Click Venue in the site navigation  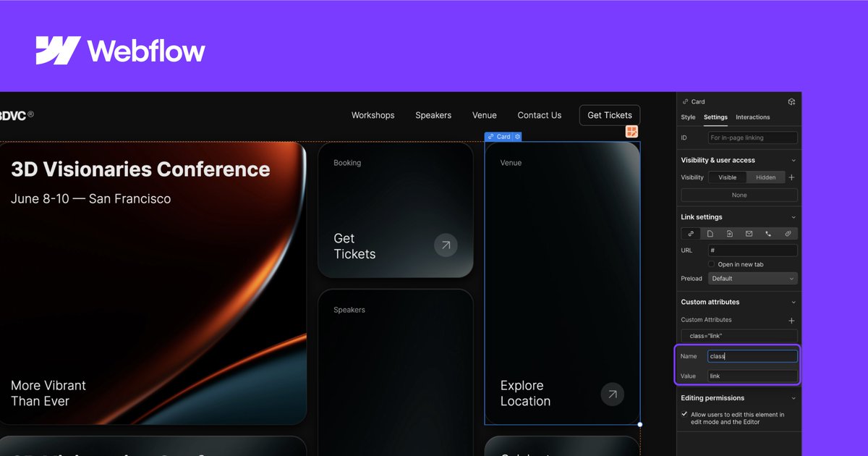(x=484, y=115)
